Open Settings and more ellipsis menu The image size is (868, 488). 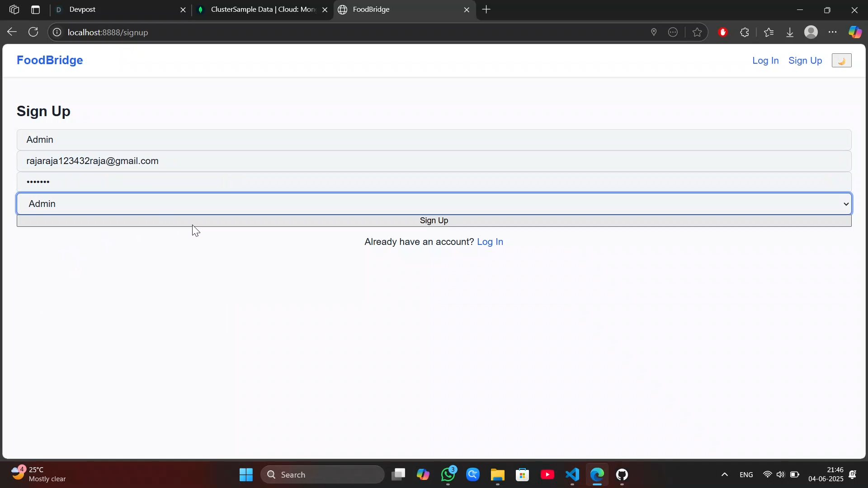point(833,32)
